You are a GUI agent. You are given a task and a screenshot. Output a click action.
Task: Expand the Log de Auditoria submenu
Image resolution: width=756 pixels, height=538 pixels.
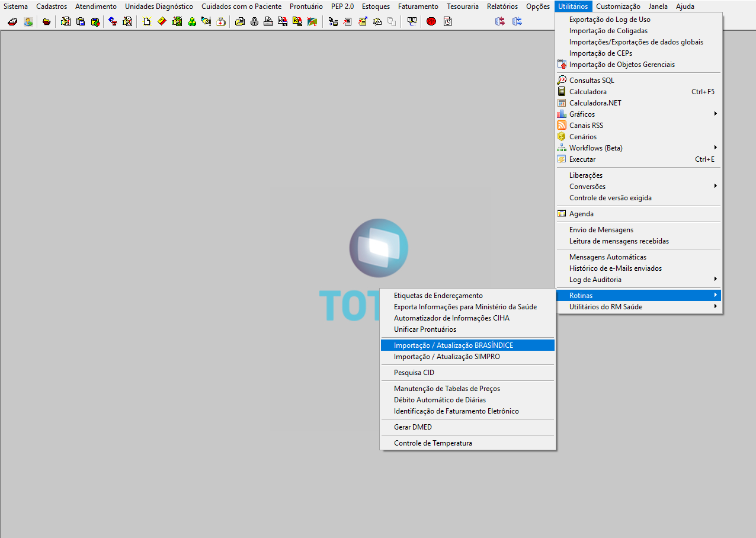(639, 280)
